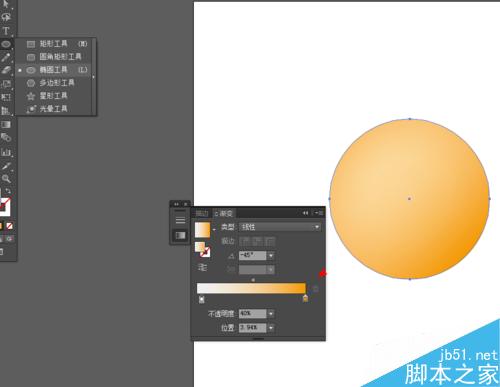The width and height of the screenshot is (500, 387).
Task: Select the Lasso tool in toolbar
Action: 6,17
